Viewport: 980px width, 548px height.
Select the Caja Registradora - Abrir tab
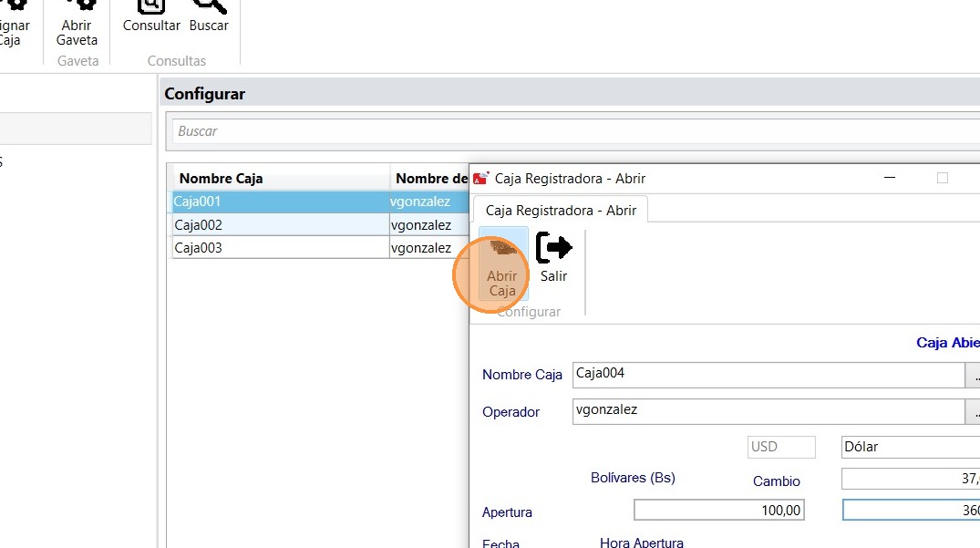tap(561, 210)
